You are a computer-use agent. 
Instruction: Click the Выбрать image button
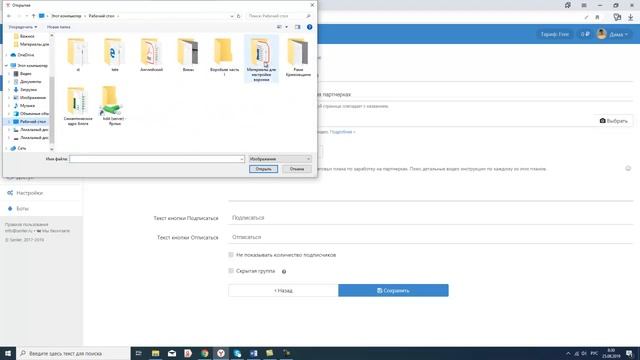(x=613, y=121)
